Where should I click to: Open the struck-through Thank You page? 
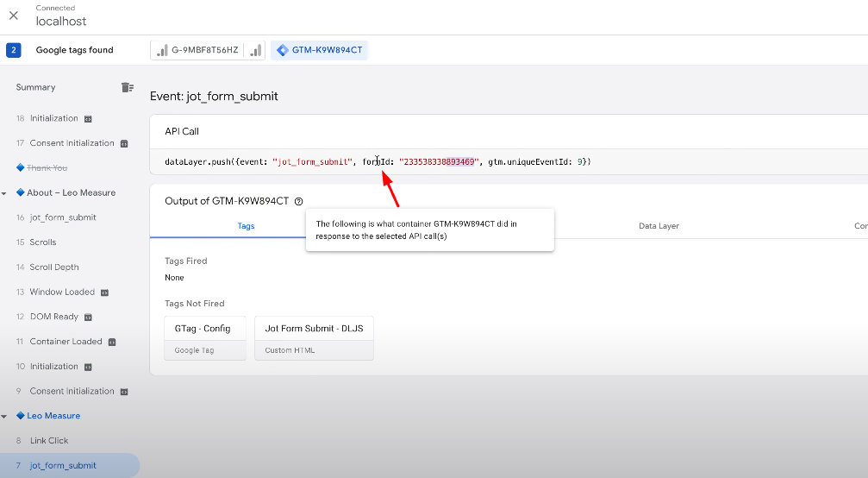47,168
